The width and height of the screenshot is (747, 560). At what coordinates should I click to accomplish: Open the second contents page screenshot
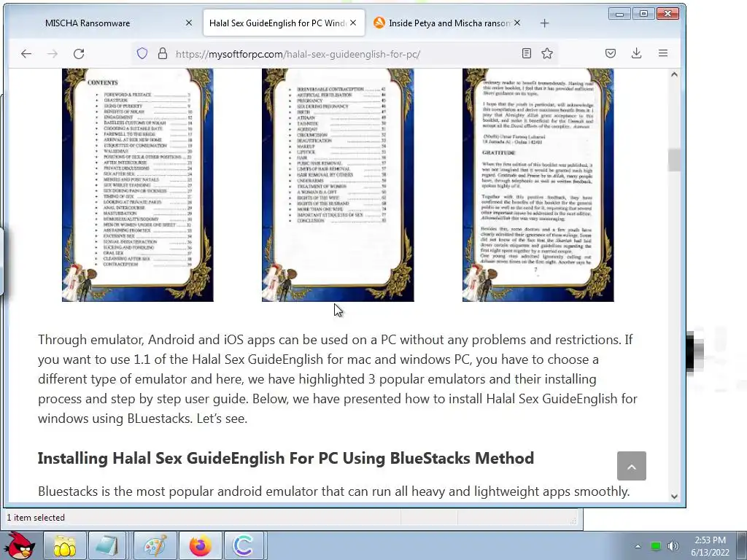pos(338,184)
